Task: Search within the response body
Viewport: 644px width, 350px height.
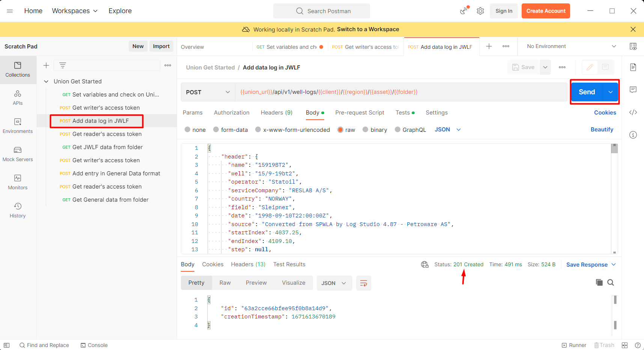Action: click(x=611, y=282)
